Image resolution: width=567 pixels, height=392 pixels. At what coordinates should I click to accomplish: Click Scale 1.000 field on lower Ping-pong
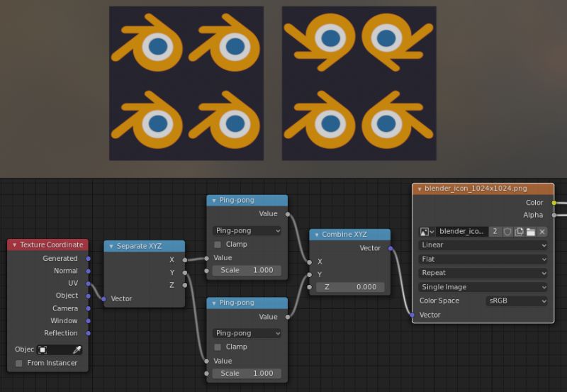click(x=247, y=374)
